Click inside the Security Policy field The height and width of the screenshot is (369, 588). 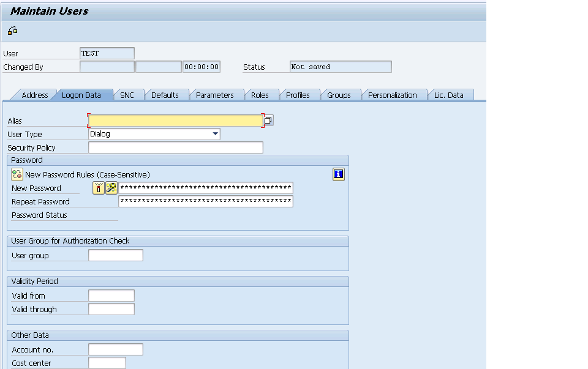pyautogui.click(x=175, y=147)
